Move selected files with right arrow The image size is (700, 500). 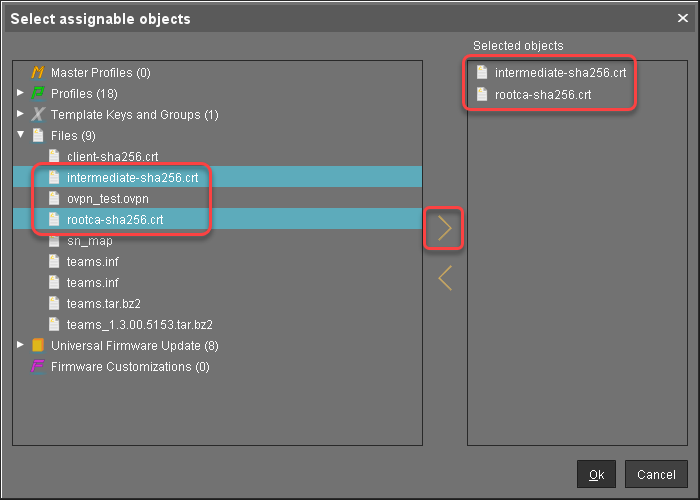click(x=445, y=229)
